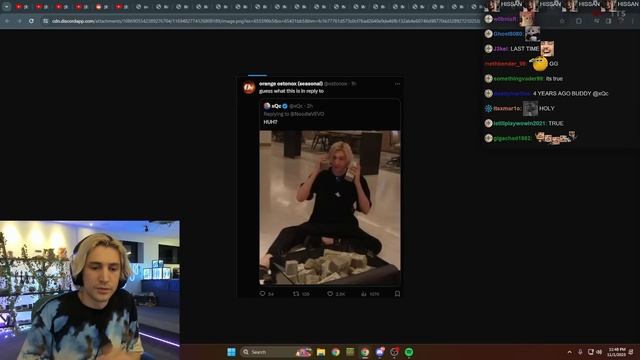Viewport: 640px width, 360px height.
Task: Click the taskbar Search box
Action: [276, 352]
